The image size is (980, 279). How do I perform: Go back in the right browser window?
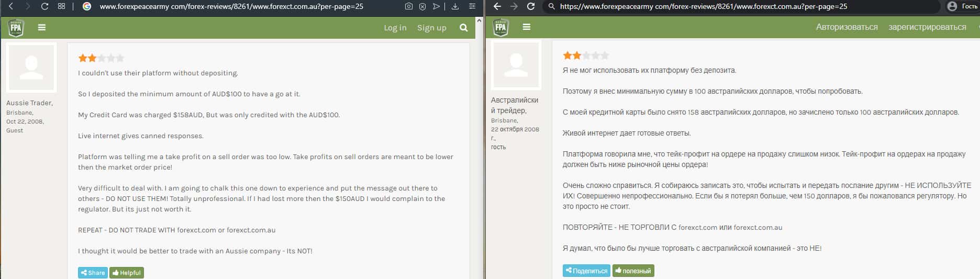coord(497,6)
